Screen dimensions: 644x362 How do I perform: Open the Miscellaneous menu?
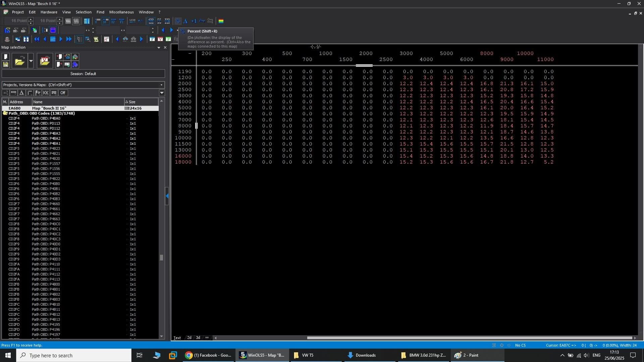pos(121,12)
